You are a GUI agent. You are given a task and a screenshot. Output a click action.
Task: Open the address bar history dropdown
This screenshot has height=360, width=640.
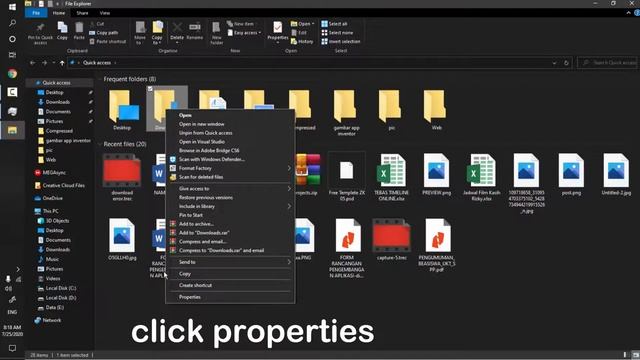point(554,63)
